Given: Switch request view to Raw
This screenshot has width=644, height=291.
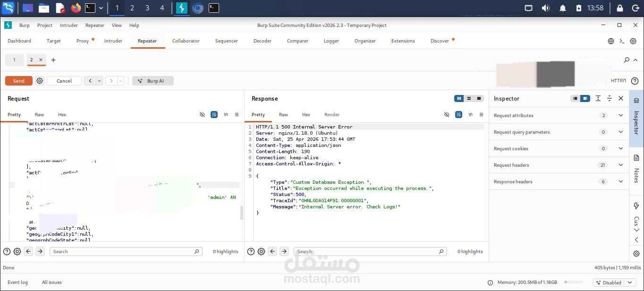Looking at the screenshot, I should 39,114.
